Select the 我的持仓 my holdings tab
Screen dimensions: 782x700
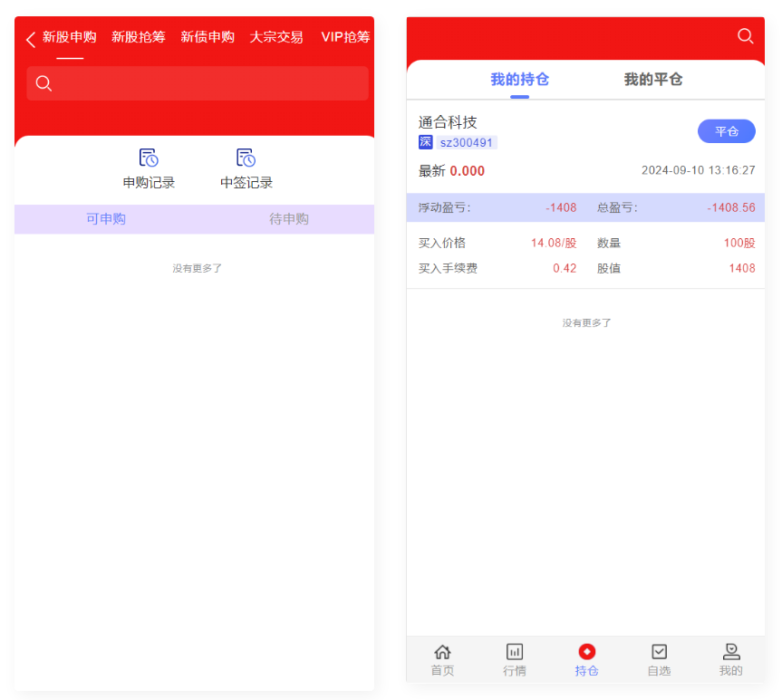tap(519, 80)
